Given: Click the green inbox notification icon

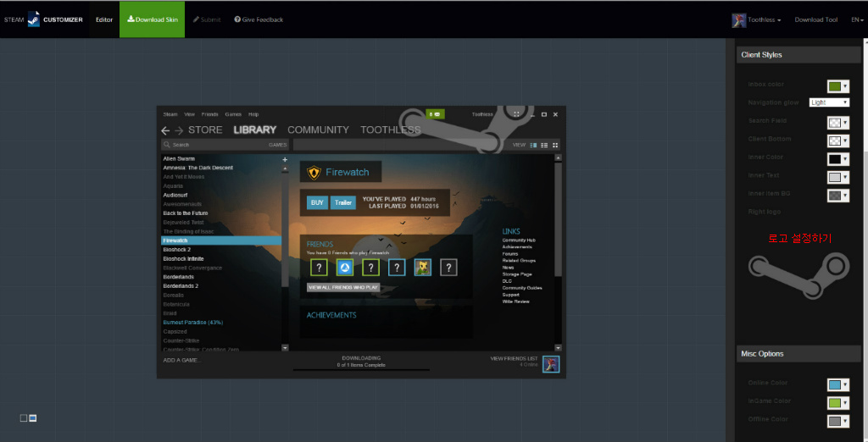Looking at the screenshot, I should click(x=435, y=114).
